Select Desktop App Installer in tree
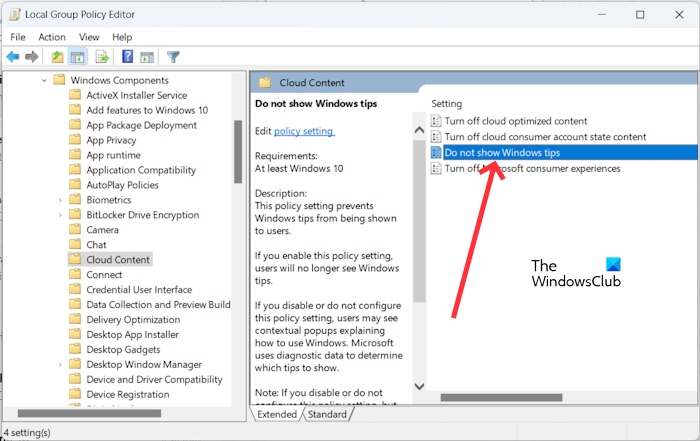The width and height of the screenshot is (700, 441). 132,334
